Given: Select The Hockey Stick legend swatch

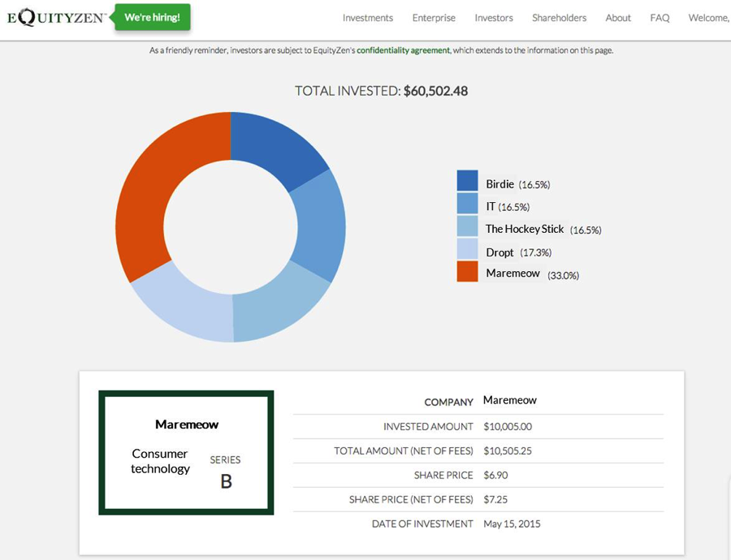Looking at the screenshot, I should (x=467, y=226).
